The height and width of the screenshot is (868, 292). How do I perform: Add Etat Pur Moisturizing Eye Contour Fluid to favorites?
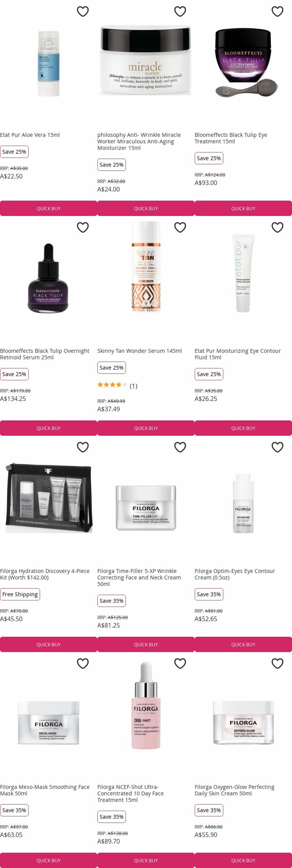point(277,227)
